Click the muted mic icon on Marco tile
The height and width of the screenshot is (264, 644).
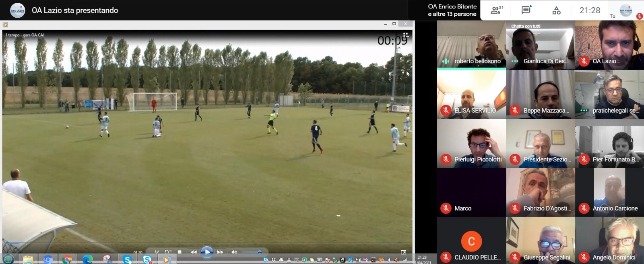click(446, 208)
